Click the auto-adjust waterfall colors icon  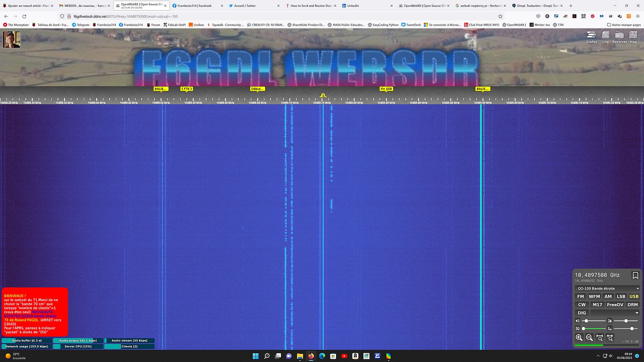click(x=610, y=321)
